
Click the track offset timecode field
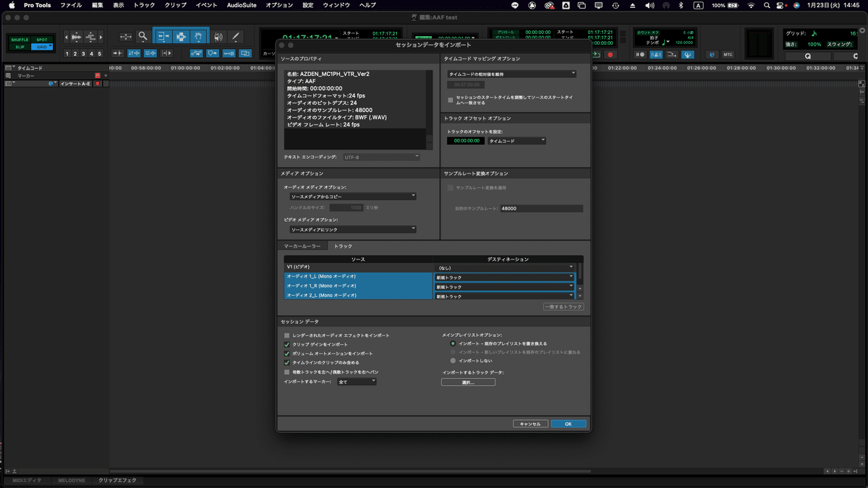466,141
